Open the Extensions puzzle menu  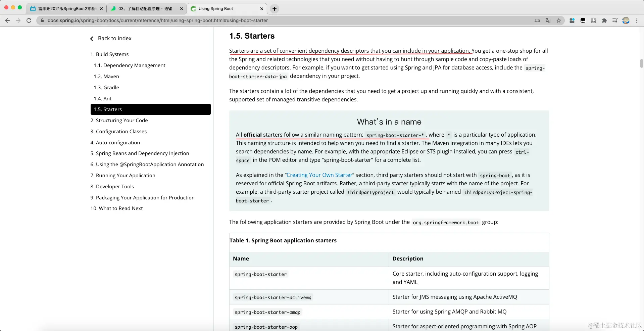[604, 20]
